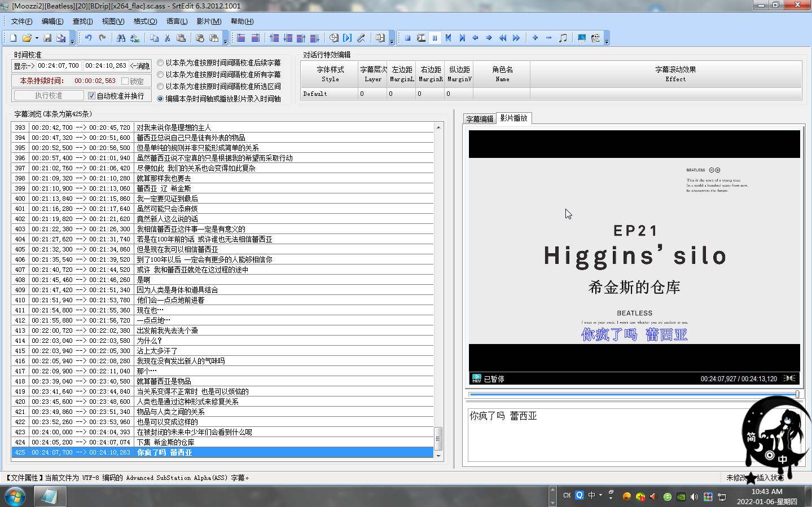Open Find with the binoculars icon

coord(121,38)
